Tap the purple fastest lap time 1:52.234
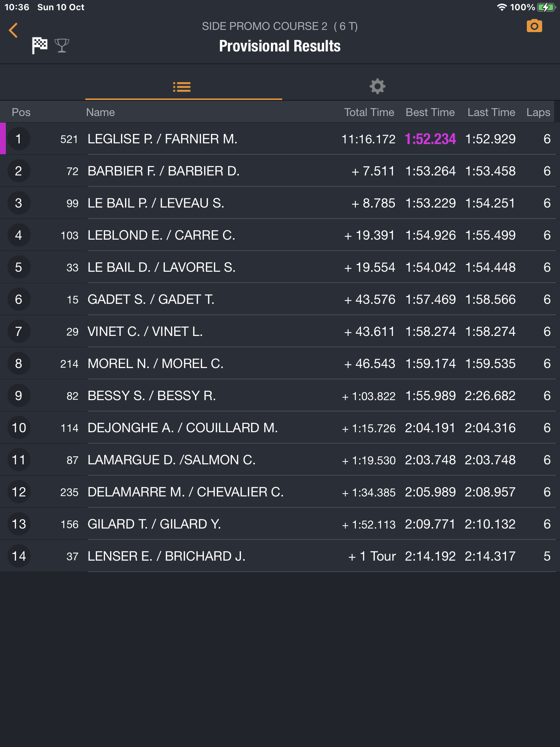560x747 pixels. [430, 139]
